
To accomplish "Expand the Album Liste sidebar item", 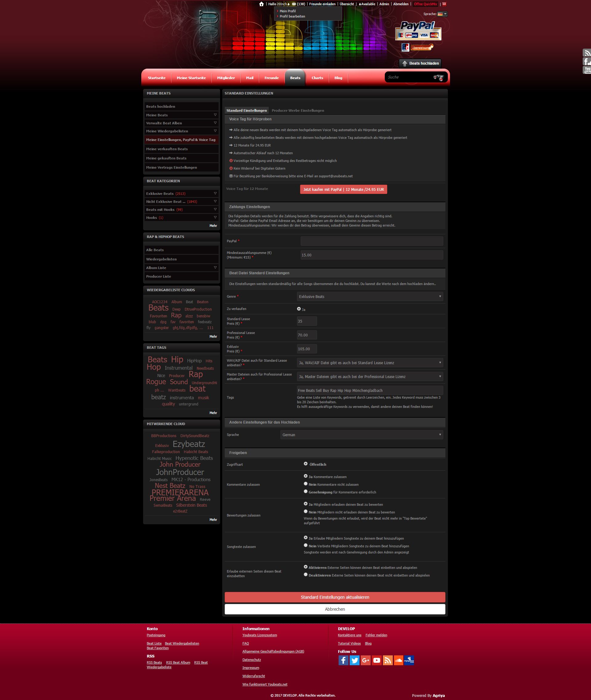I will tap(215, 268).
